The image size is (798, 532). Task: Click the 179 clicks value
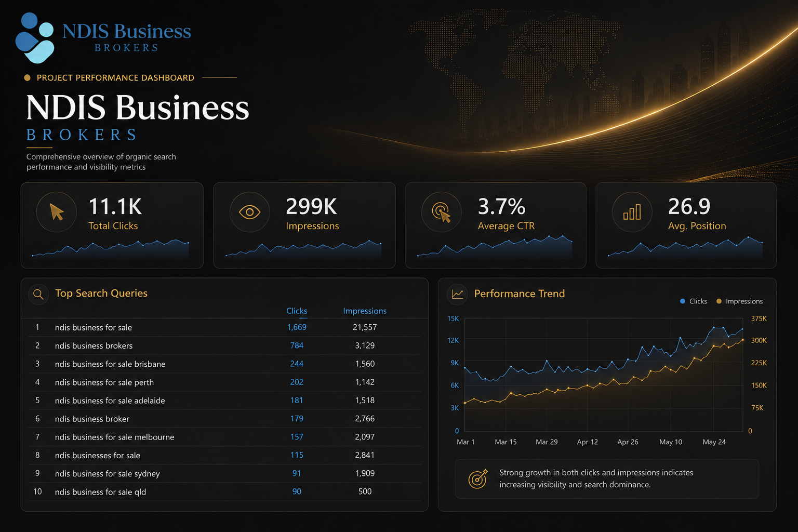click(297, 418)
